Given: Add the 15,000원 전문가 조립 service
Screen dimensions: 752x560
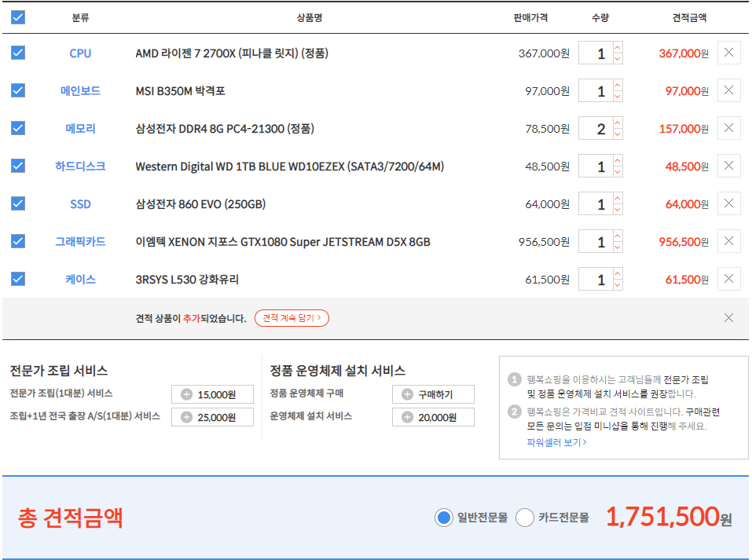Looking at the screenshot, I should click(212, 394).
